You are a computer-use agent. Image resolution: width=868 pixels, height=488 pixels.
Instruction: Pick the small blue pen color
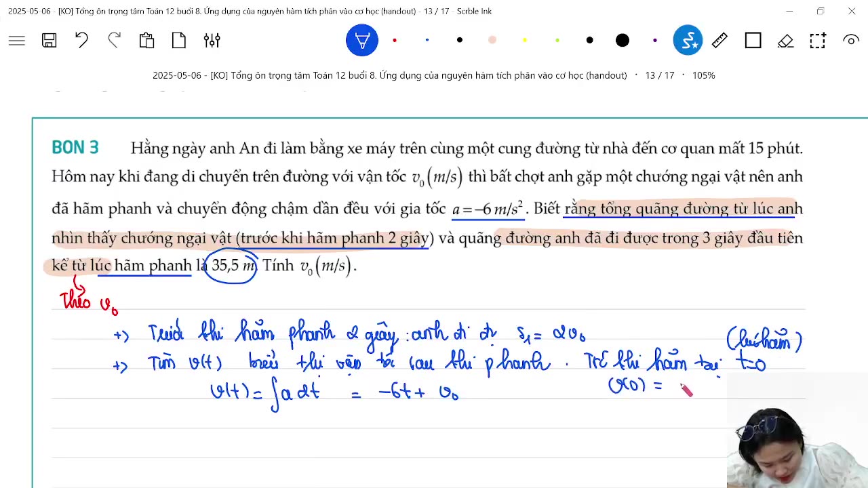coord(427,41)
